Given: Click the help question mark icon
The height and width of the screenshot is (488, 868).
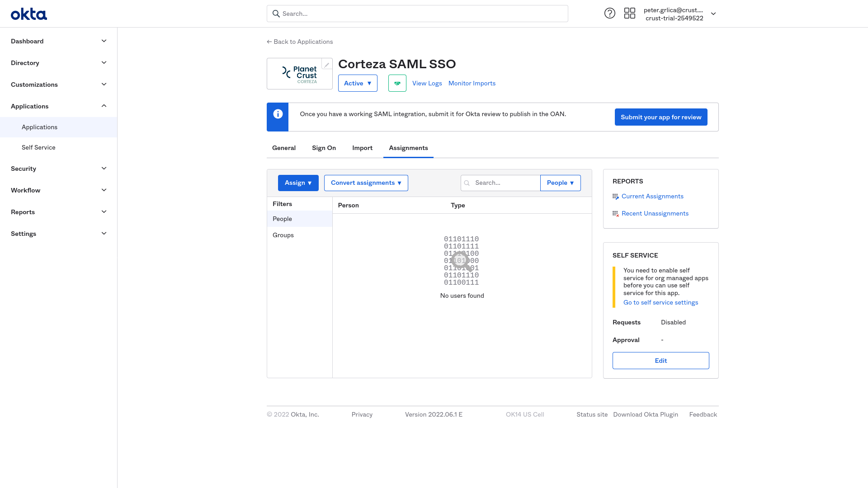Looking at the screenshot, I should (x=610, y=13).
